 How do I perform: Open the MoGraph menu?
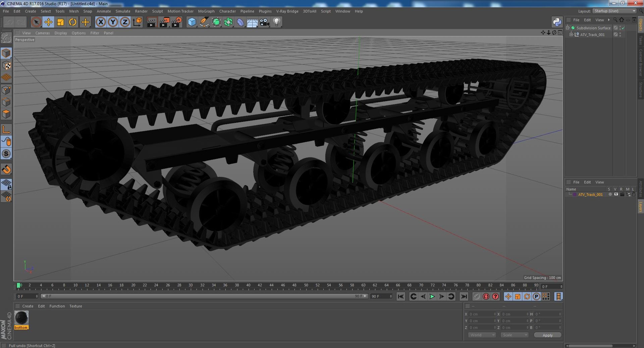tap(206, 11)
